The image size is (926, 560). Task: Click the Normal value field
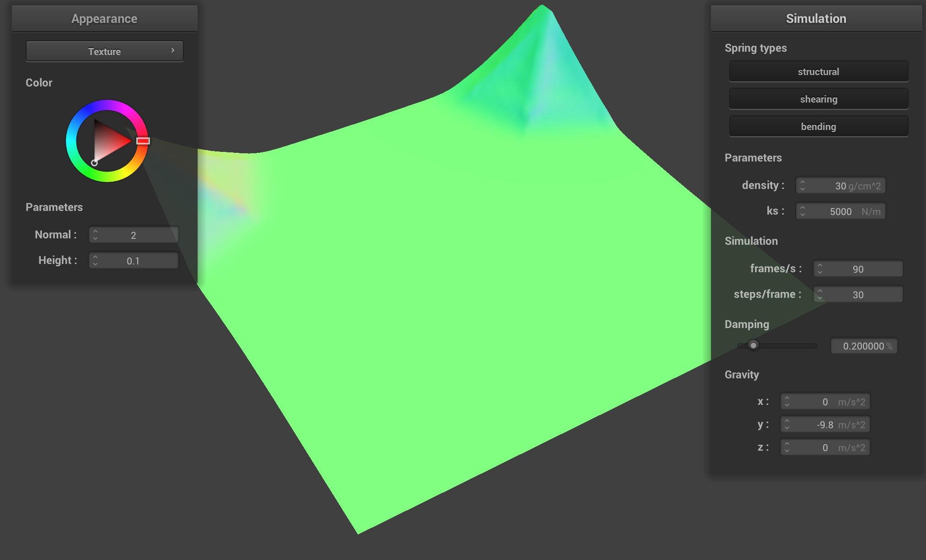click(134, 235)
